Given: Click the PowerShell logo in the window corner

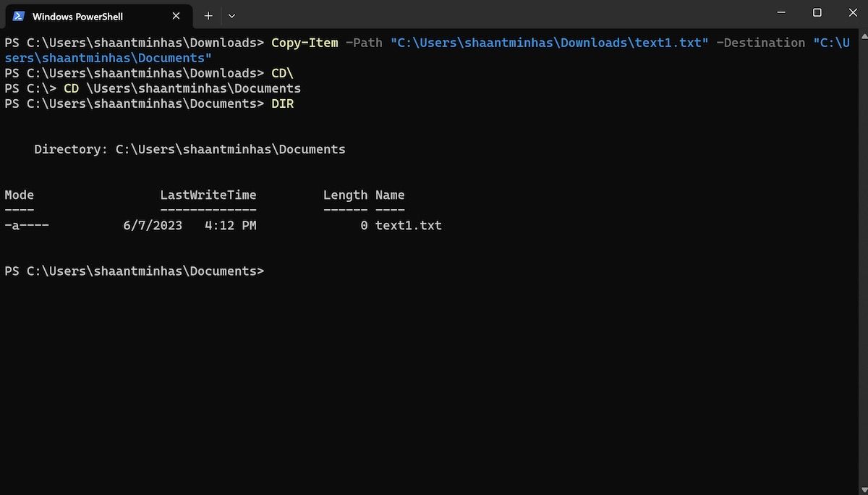Looking at the screenshot, I should point(19,15).
